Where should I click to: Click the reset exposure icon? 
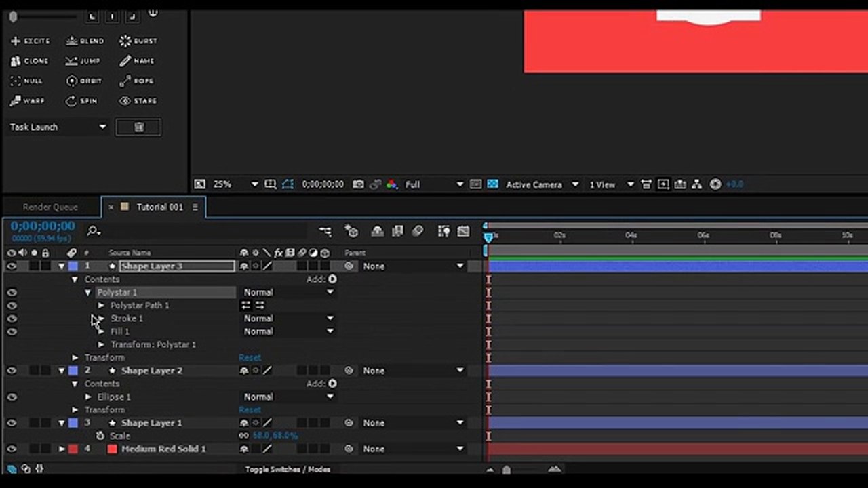coord(715,184)
